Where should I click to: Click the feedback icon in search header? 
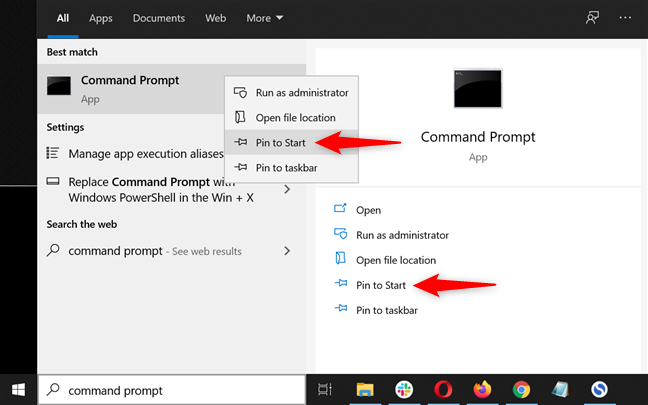tap(592, 18)
